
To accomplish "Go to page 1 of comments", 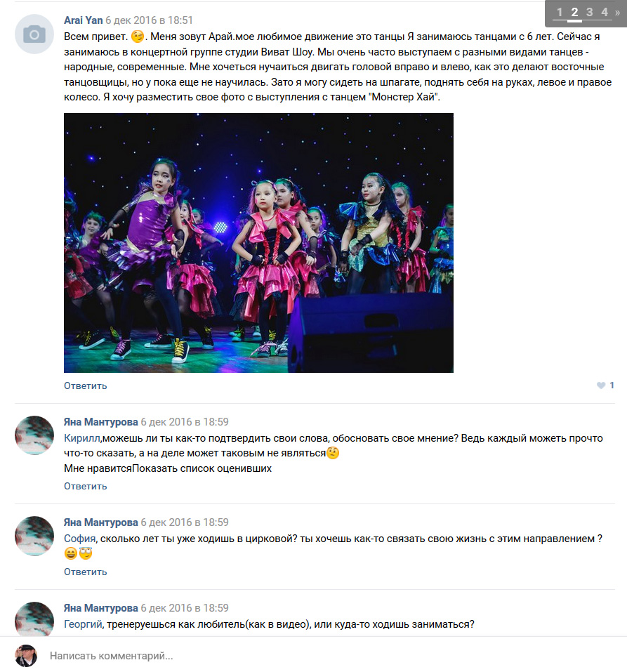I will pos(560,12).
